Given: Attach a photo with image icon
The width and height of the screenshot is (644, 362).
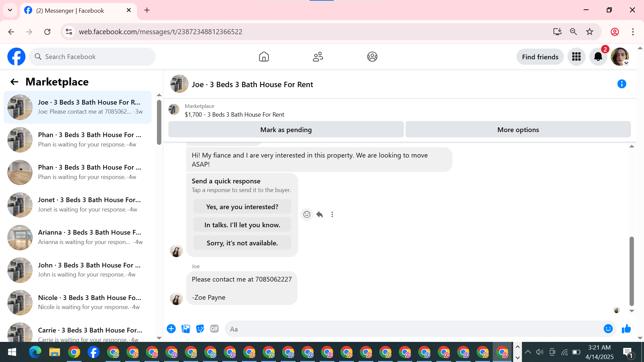Looking at the screenshot, I should tap(186, 329).
